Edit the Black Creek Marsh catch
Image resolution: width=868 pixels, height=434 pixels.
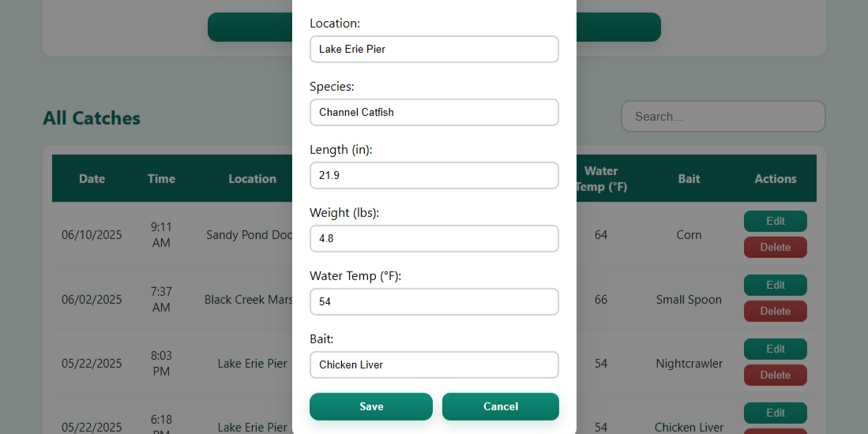pos(775,285)
